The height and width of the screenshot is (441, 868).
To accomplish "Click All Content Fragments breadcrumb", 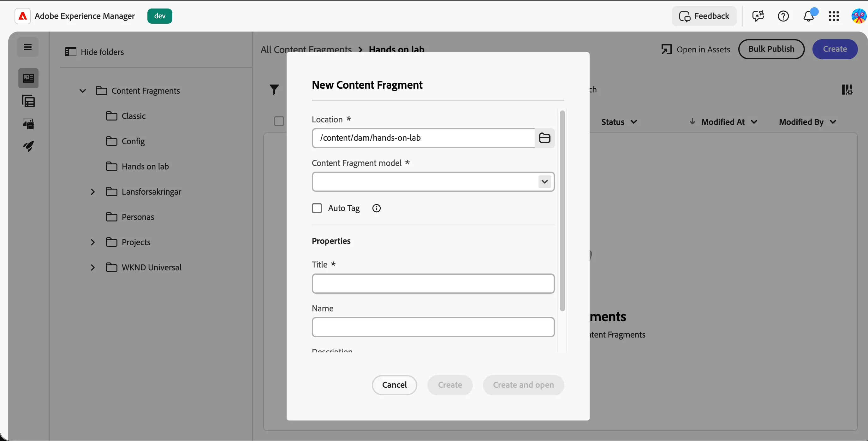I will (306, 50).
